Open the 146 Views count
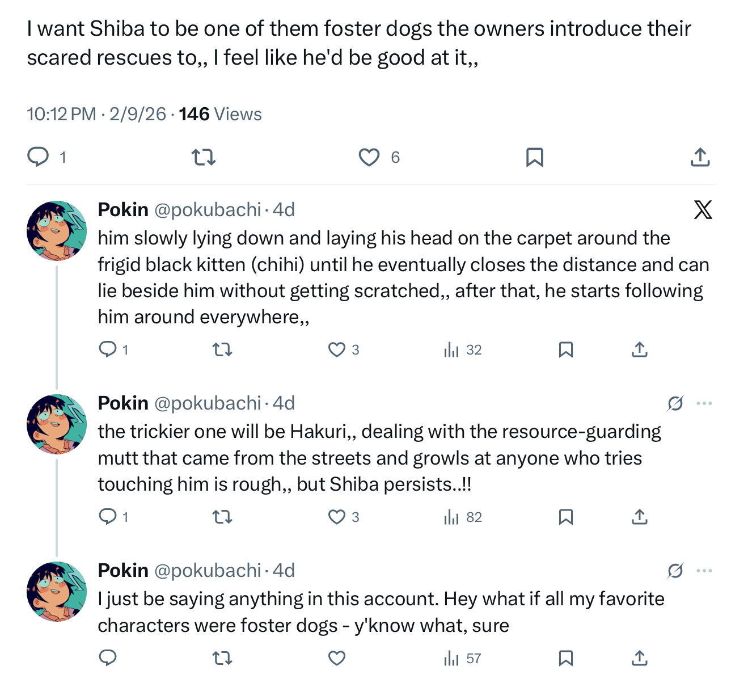 220,114
